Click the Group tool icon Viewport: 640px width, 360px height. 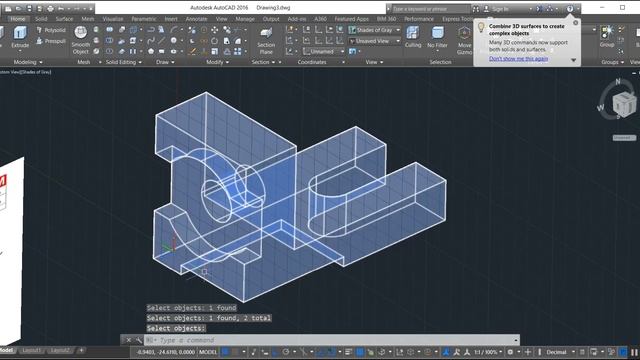tap(607, 37)
